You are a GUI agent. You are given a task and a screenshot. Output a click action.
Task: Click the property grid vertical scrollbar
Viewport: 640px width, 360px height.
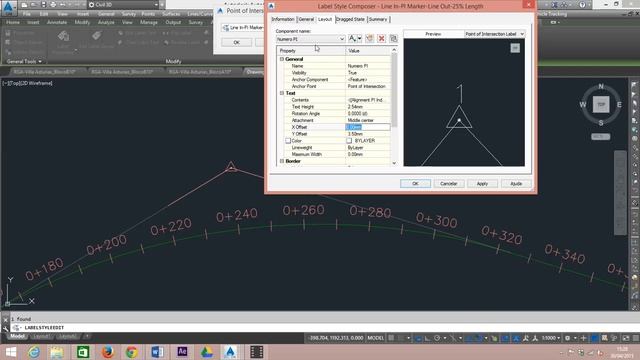tap(394, 107)
